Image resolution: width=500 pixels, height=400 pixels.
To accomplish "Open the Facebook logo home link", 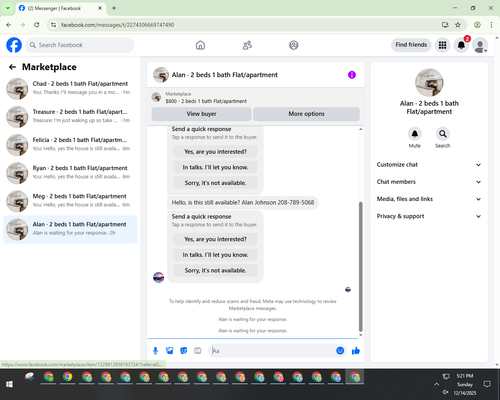I will [14, 45].
